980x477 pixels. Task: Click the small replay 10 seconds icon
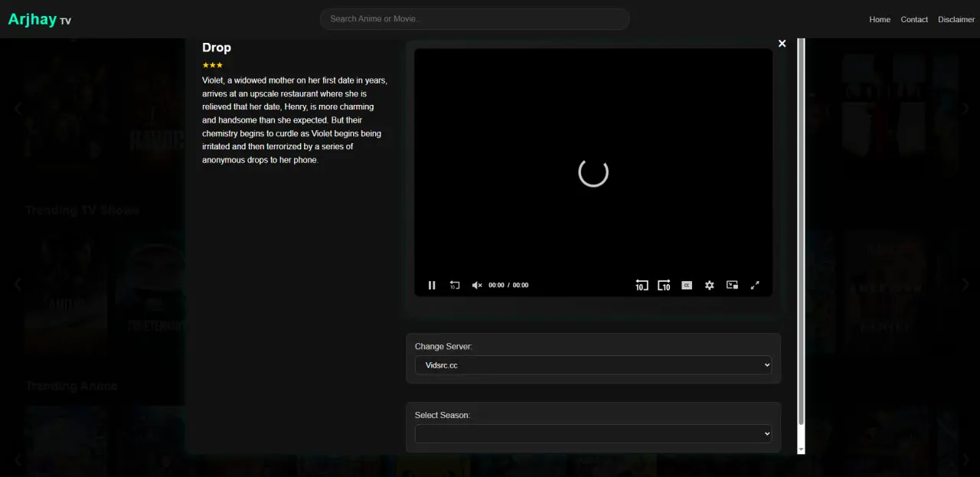pos(455,285)
